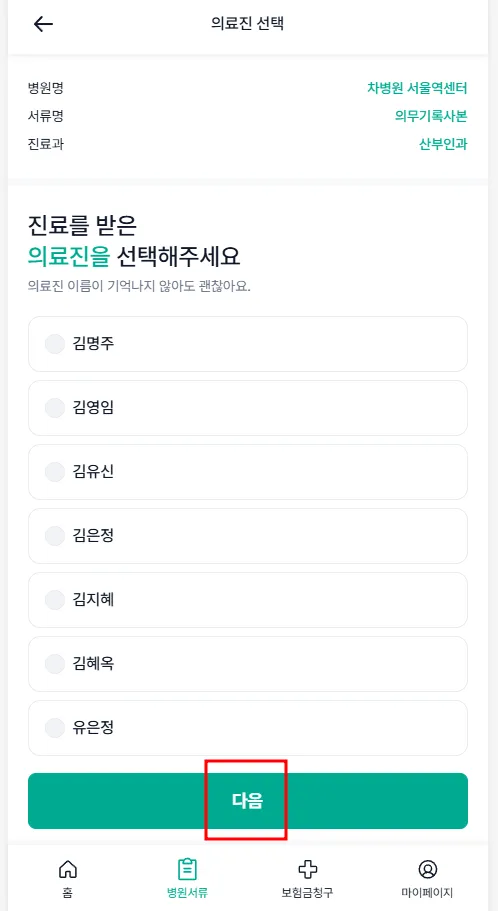Screen dimensions: 498x911
Task: Pick the 유은정 radio option
Action: click(55, 727)
